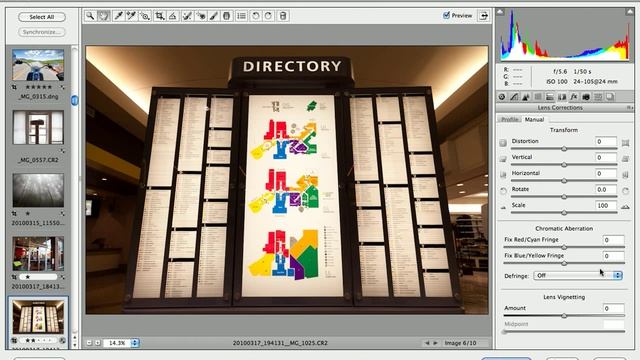Click the Distortion slider handle

564,149
